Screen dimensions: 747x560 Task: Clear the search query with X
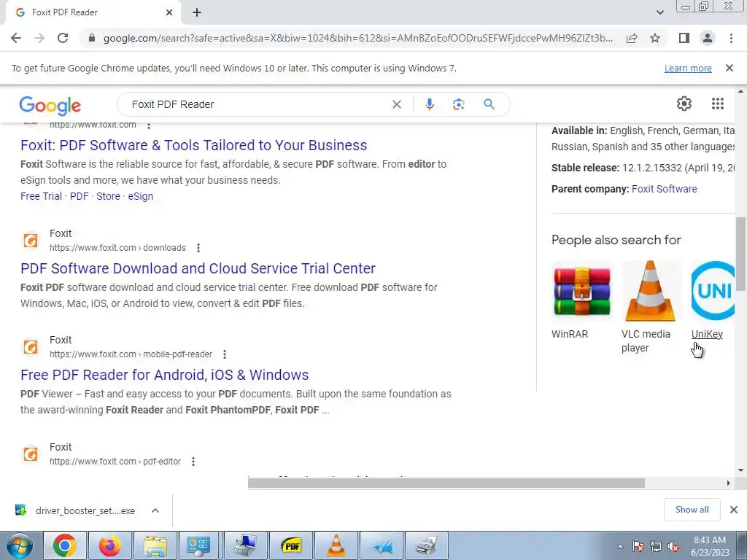click(x=396, y=104)
